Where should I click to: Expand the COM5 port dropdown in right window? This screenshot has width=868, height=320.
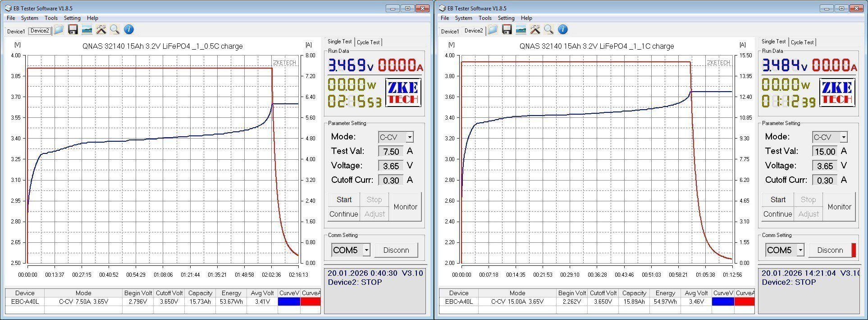[x=800, y=250]
